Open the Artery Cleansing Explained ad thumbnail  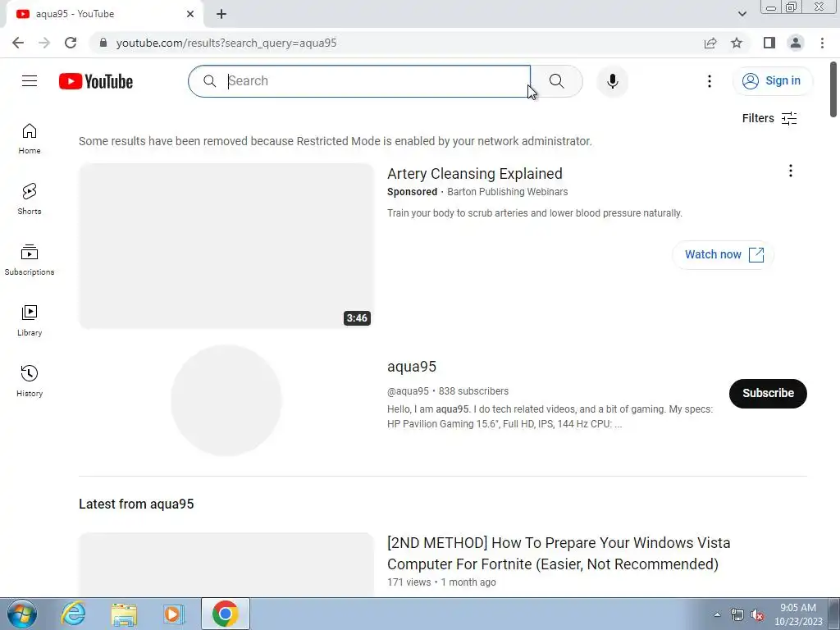[226, 246]
